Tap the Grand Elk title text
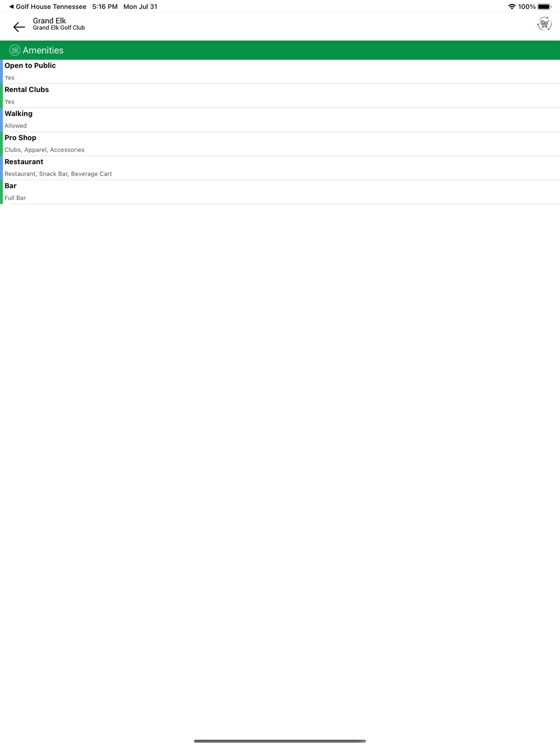Screen dimensions: 560x747 pyautogui.click(x=49, y=21)
